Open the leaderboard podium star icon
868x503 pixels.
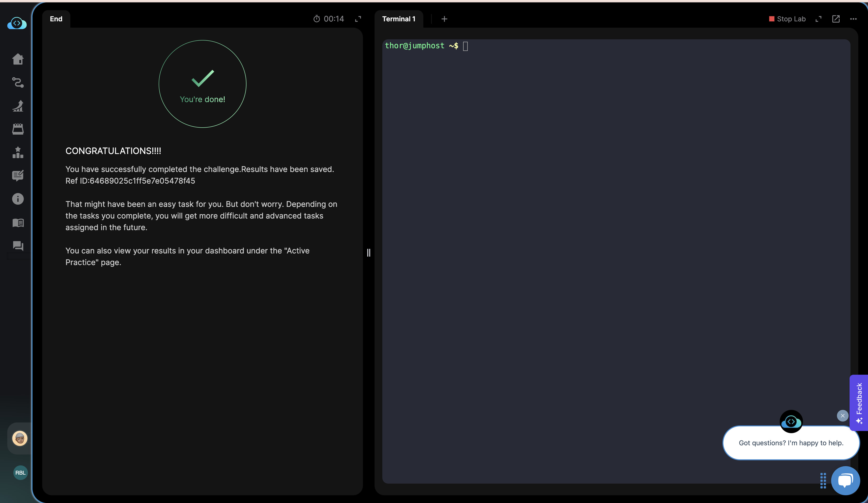click(18, 153)
